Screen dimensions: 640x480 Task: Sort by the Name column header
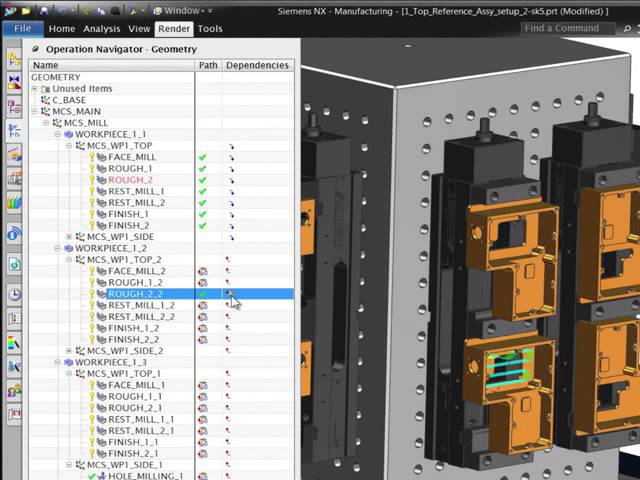(112, 65)
